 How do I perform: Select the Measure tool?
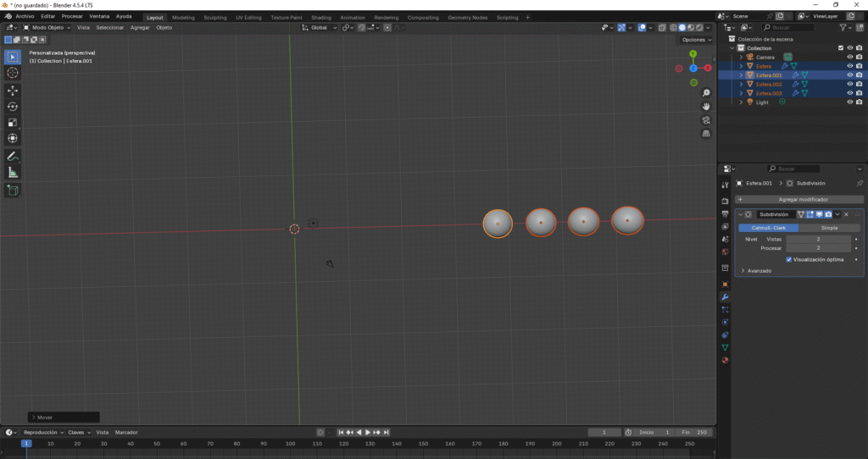click(x=13, y=172)
